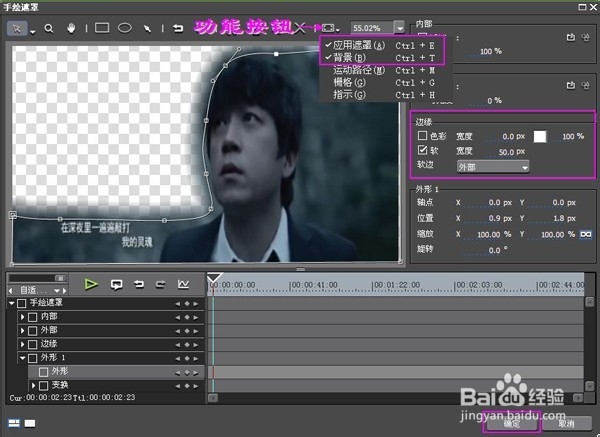Enable keyframes checkbox for 变换

(43, 385)
